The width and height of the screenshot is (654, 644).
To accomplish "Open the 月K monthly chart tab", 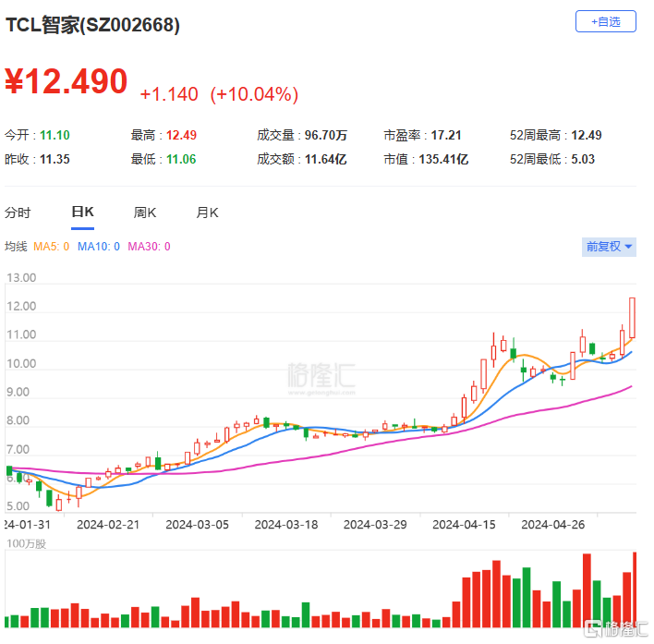I will (207, 213).
